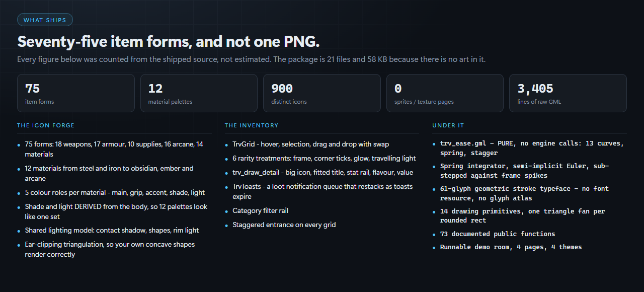Click the bullet next to trv_ease.gml entry

tap(434, 144)
